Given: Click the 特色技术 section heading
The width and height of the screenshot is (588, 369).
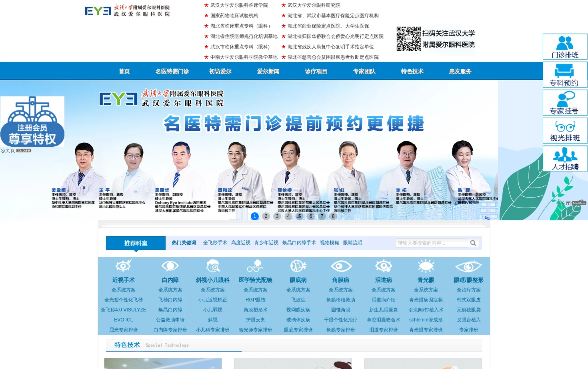Looking at the screenshot, I should (x=127, y=345).
